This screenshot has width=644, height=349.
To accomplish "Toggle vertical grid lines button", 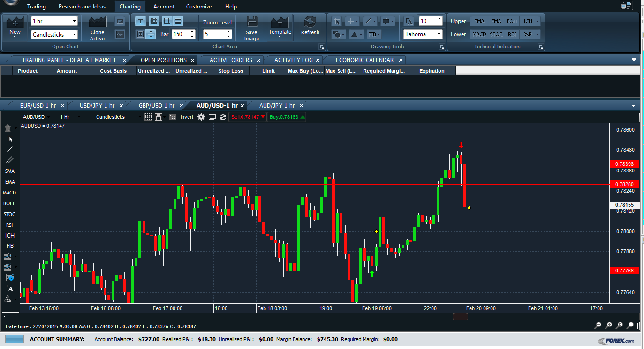I will 167,21.
